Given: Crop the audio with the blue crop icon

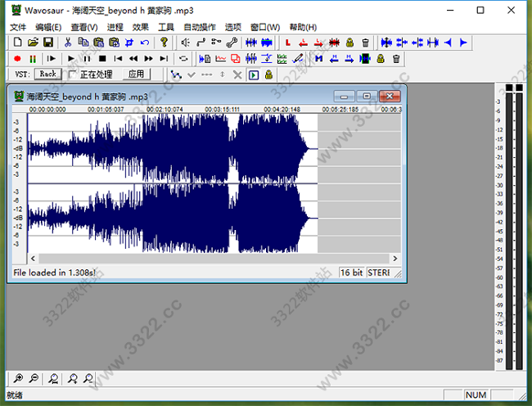Looking at the screenshot, I should (129, 43).
